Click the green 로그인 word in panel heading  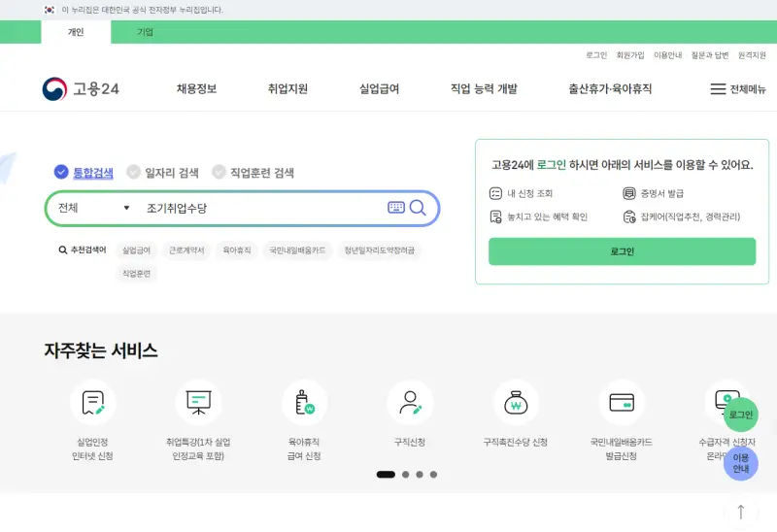pyautogui.click(x=551, y=165)
